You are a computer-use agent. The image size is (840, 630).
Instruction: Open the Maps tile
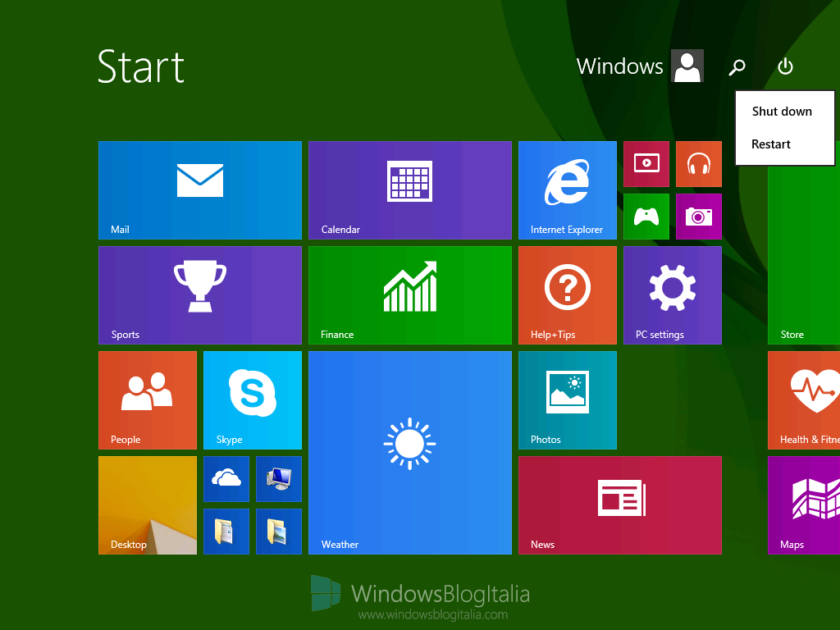804,505
